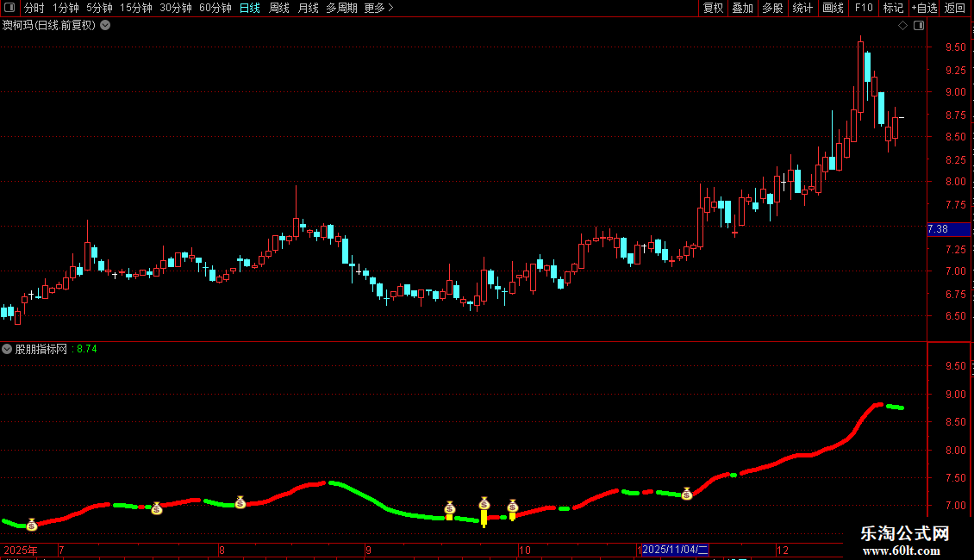Click the month 12 marker on time axis
This screenshot has height=560, width=974.
tap(782, 550)
